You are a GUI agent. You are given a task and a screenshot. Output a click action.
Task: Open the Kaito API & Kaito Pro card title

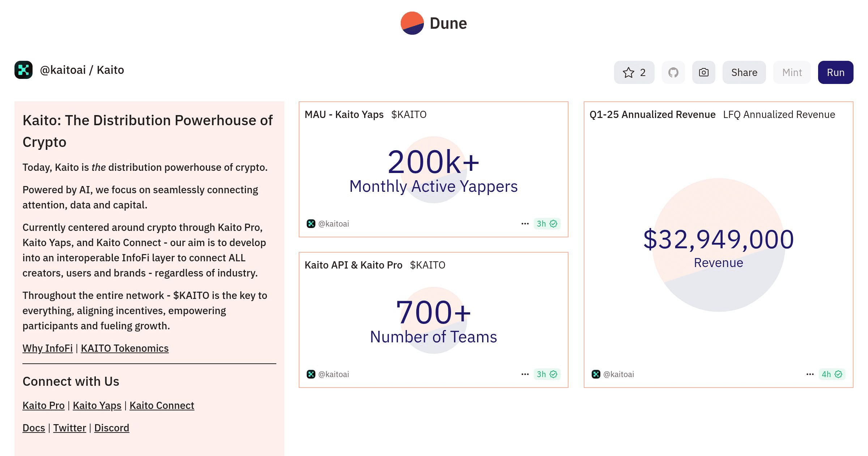(x=353, y=265)
